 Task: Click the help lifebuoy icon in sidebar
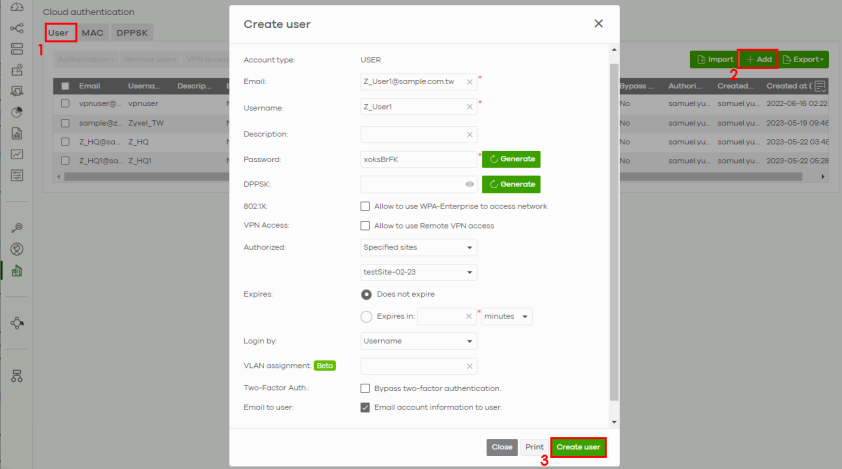16,249
